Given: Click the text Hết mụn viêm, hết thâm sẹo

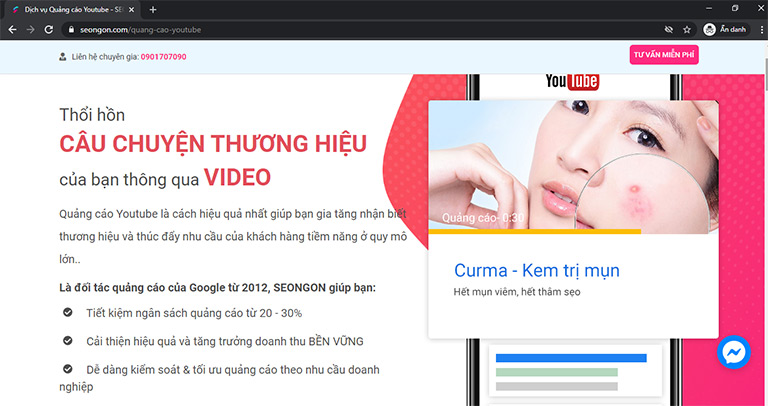Looking at the screenshot, I should [517, 292].
